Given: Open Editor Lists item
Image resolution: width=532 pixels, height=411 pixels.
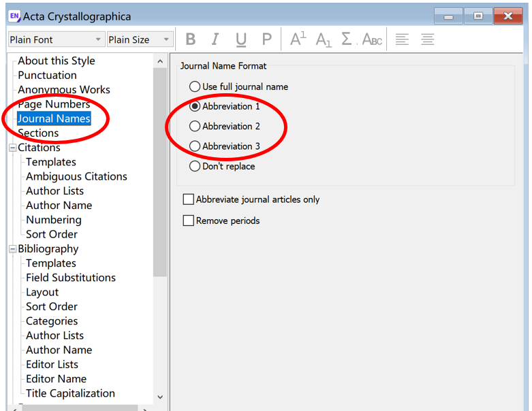Looking at the screenshot, I should [x=52, y=365].
